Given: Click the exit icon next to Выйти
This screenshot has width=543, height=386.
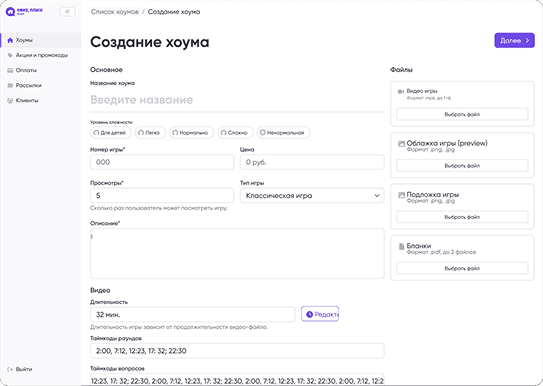Looking at the screenshot, I should tap(10, 369).
